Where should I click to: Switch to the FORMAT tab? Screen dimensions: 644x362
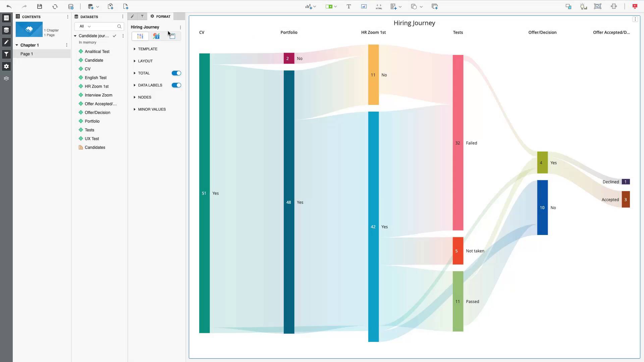161,16
